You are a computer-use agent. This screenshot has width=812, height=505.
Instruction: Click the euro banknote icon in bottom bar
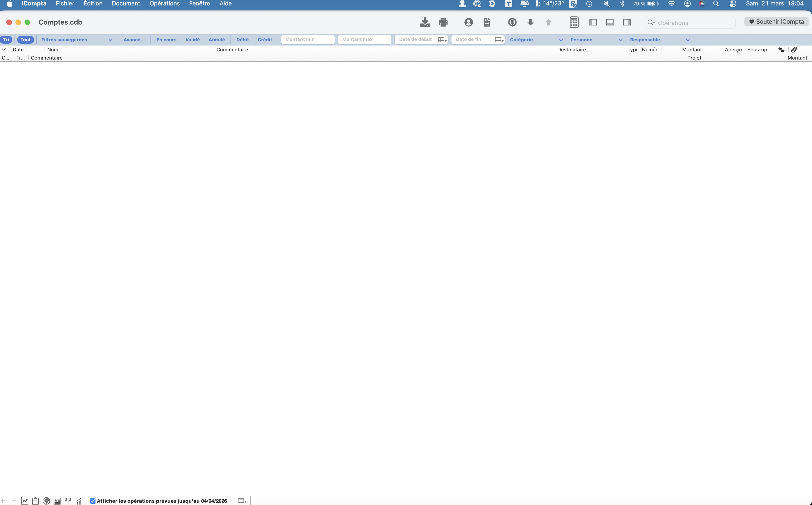[57, 501]
